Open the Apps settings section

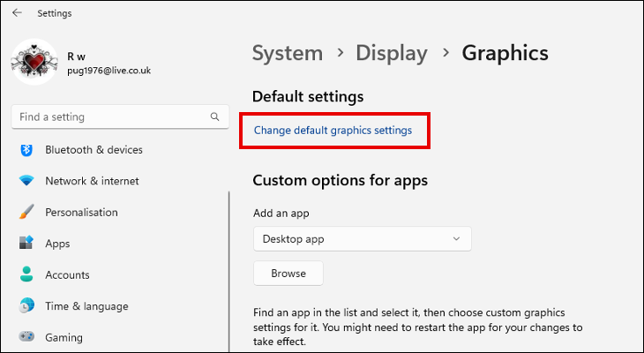click(x=57, y=244)
